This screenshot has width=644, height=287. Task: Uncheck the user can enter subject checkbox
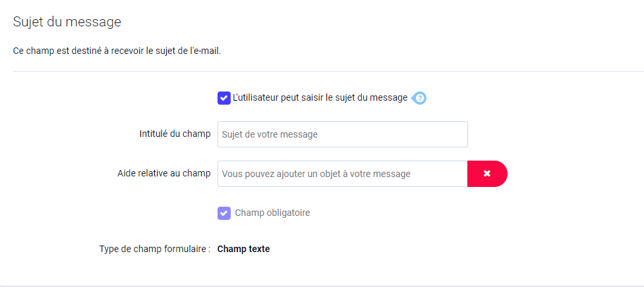(224, 98)
